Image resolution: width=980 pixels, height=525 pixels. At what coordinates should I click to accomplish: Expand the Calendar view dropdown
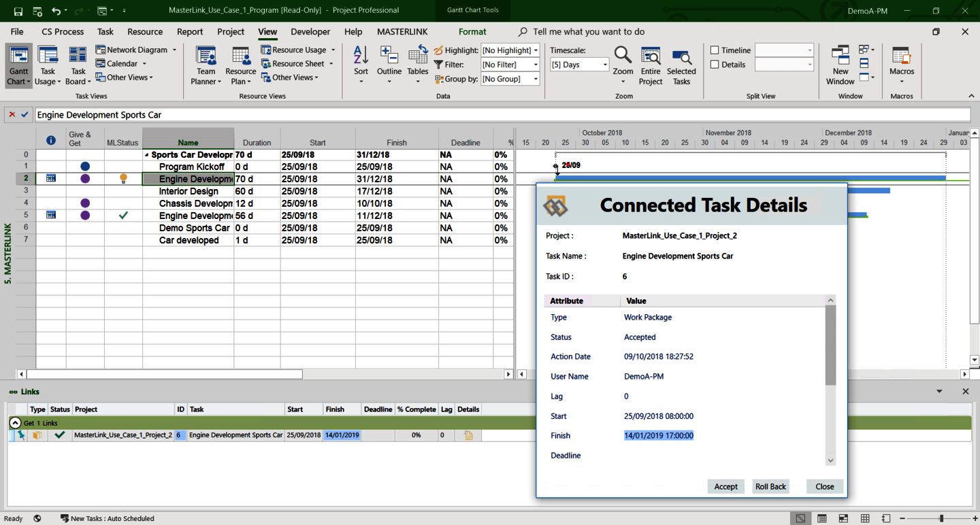144,64
